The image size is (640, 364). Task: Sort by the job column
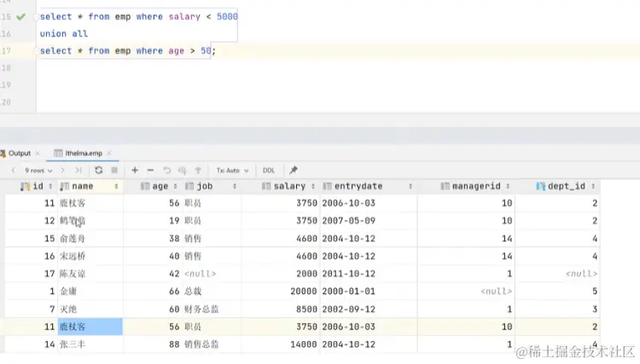click(235, 187)
